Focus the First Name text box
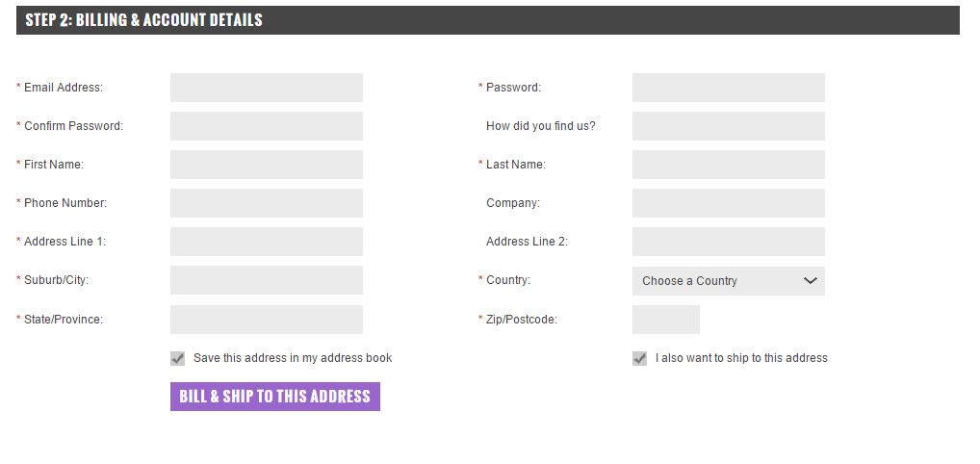 click(x=267, y=165)
